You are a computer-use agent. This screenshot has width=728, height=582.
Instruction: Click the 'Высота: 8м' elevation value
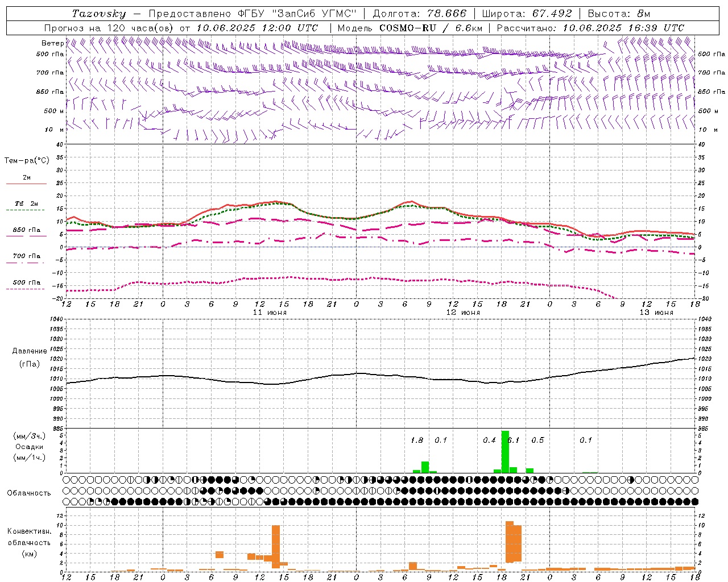coord(619,14)
